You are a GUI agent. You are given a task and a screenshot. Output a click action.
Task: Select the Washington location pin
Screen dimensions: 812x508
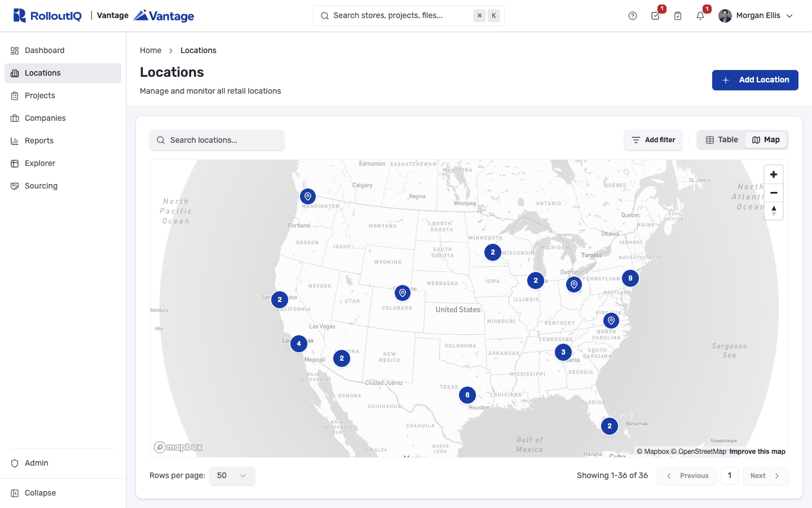click(x=308, y=196)
